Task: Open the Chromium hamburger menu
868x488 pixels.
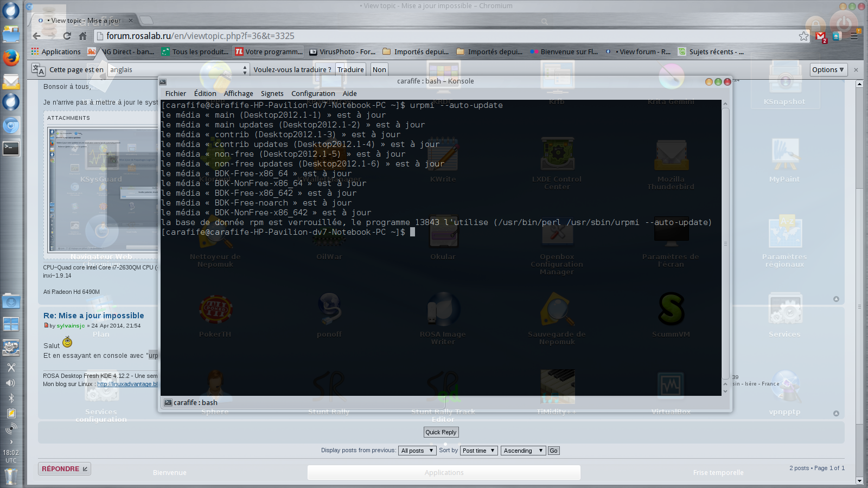Action: pos(854,36)
